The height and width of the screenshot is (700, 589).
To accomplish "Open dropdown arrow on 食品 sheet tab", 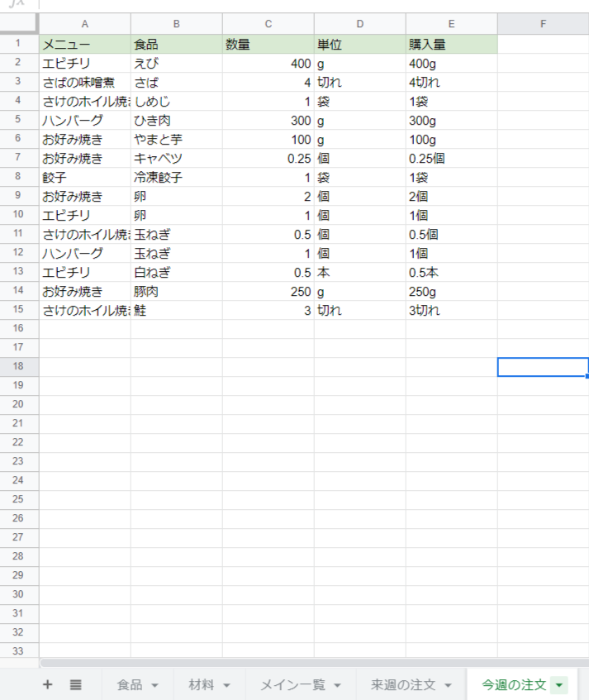I will [154, 685].
